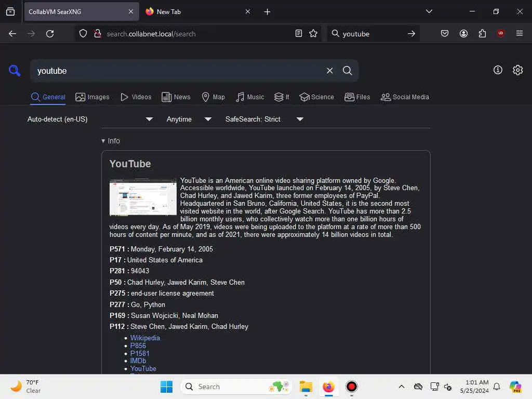Click the address bar URL field

click(198, 34)
